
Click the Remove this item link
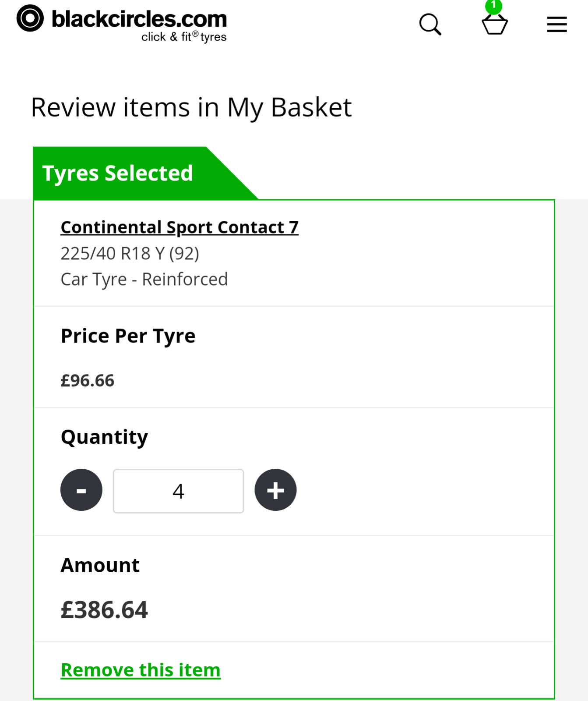pos(141,670)
